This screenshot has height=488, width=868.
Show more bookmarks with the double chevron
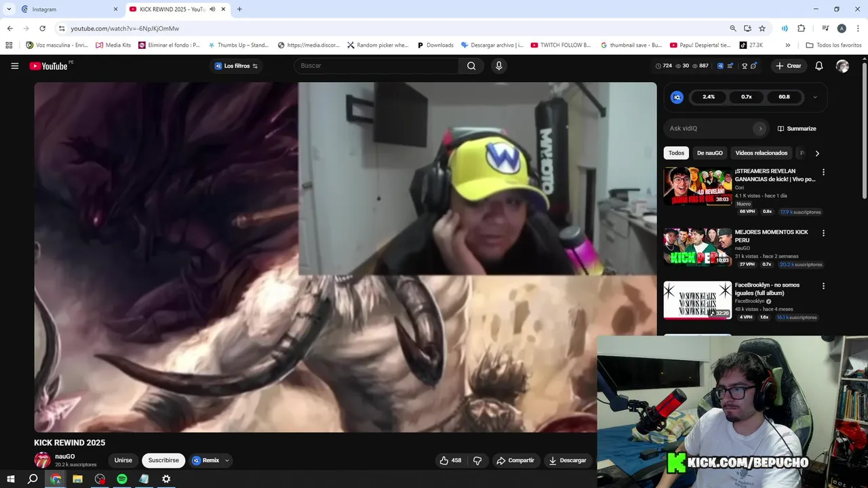pyautogui.click(x=787, y=45)
